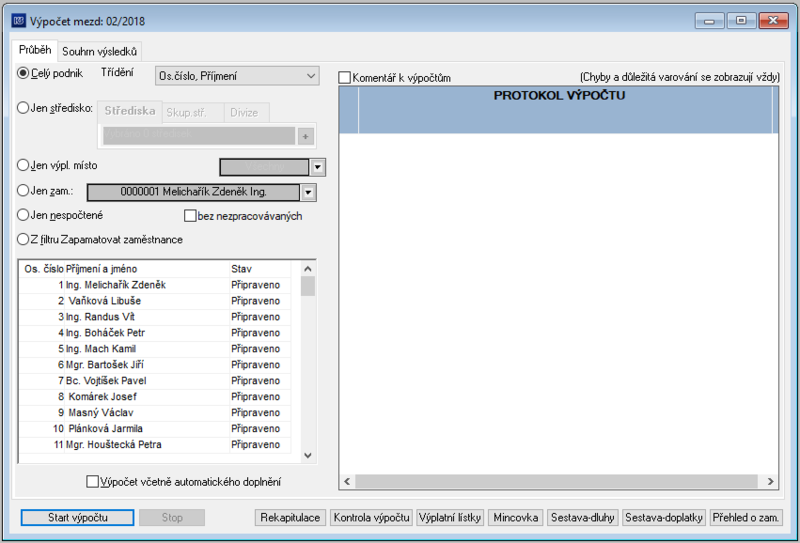800x543 pixels.
Task: Select the Celý podnik radio button
Action: coord(23,73)
